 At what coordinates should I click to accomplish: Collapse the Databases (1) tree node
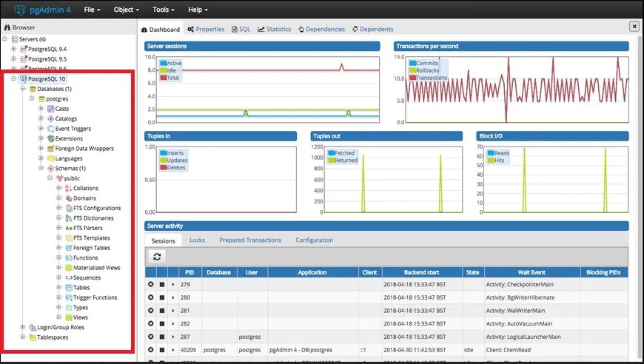[x=23, y=89]
